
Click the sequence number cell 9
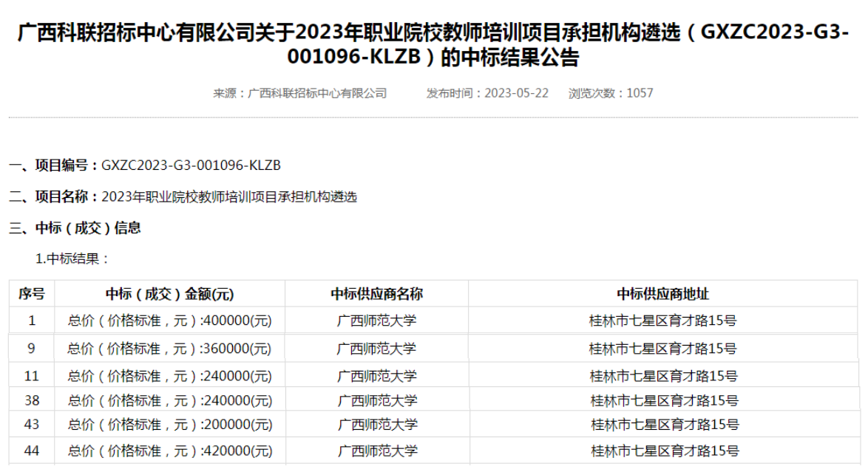[x=32, y=349]
